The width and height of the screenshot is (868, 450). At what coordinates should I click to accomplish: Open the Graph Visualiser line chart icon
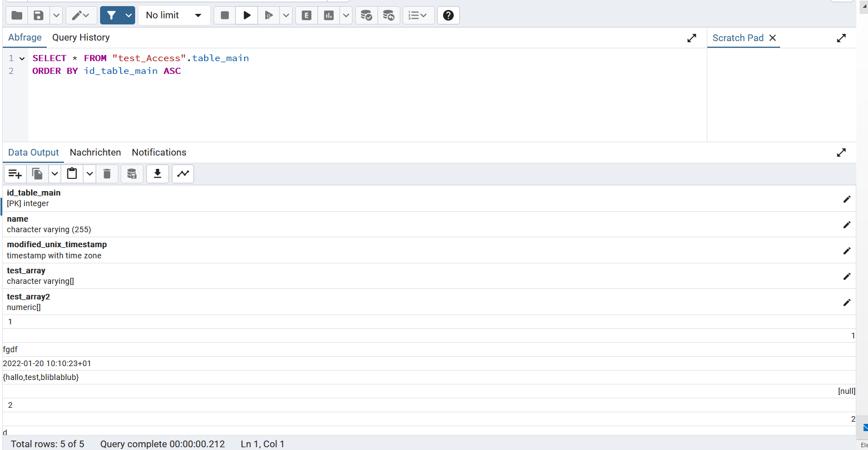coord(183,174)
